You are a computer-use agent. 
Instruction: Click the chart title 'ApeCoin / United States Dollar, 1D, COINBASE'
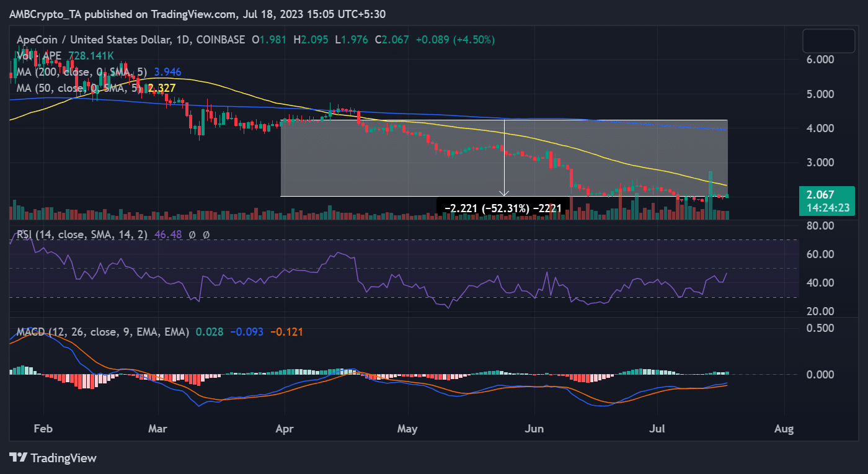click(131, 40)
